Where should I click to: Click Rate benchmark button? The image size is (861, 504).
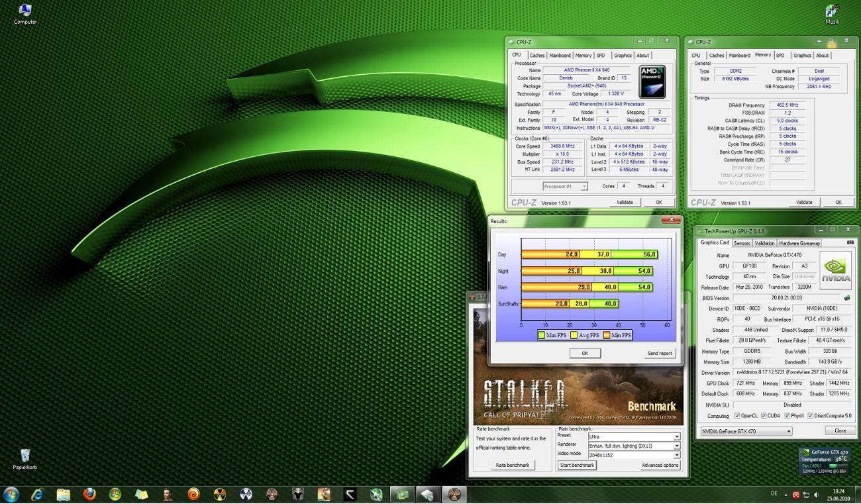click(x=513, y=465)
